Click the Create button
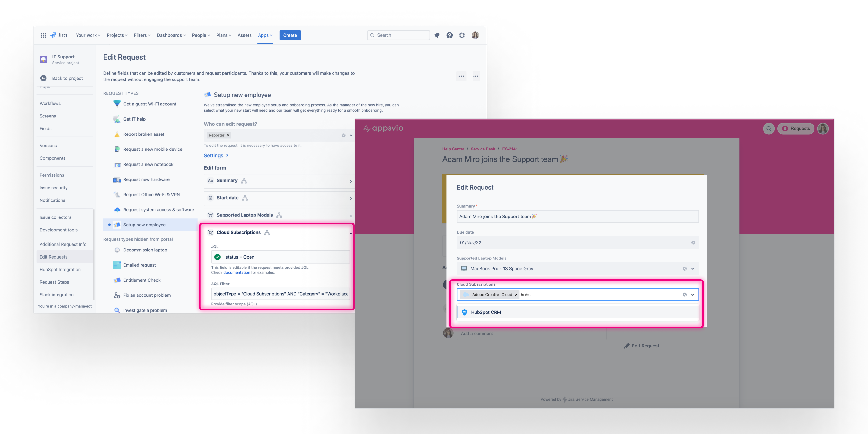This screenshot has height=434, width=868. tap(290, 35)
